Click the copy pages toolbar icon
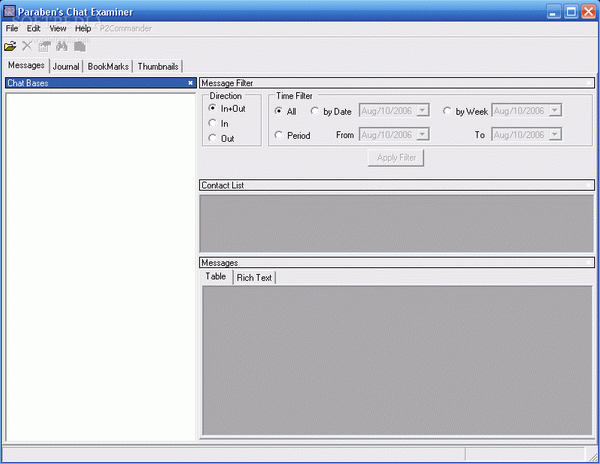The image size is (600, 464). tap(80, 47)
